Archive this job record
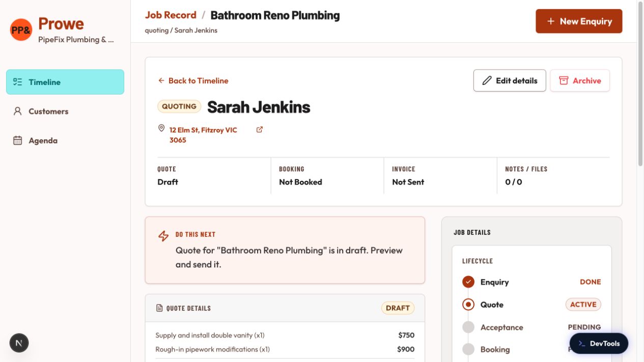This screenshot has height=362, width=644. pyautogui.click(x=580, y=80)
